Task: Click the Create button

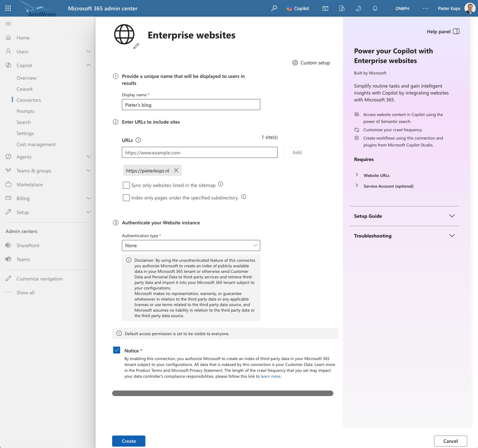Action: point(129,441)
